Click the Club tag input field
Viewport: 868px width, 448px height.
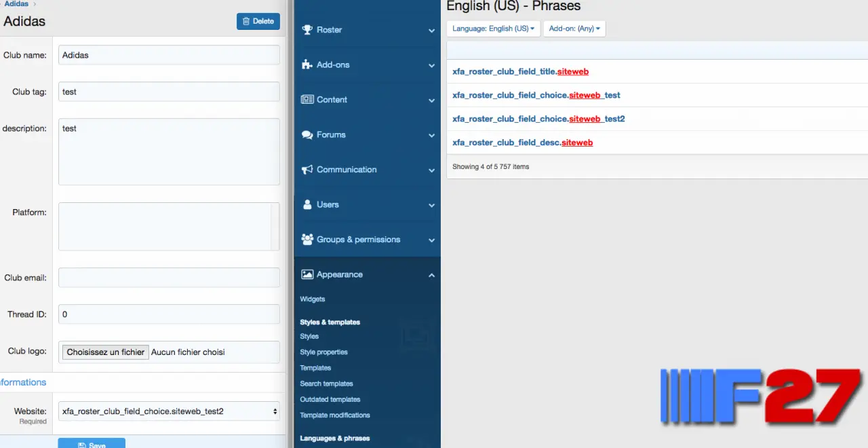169,92
